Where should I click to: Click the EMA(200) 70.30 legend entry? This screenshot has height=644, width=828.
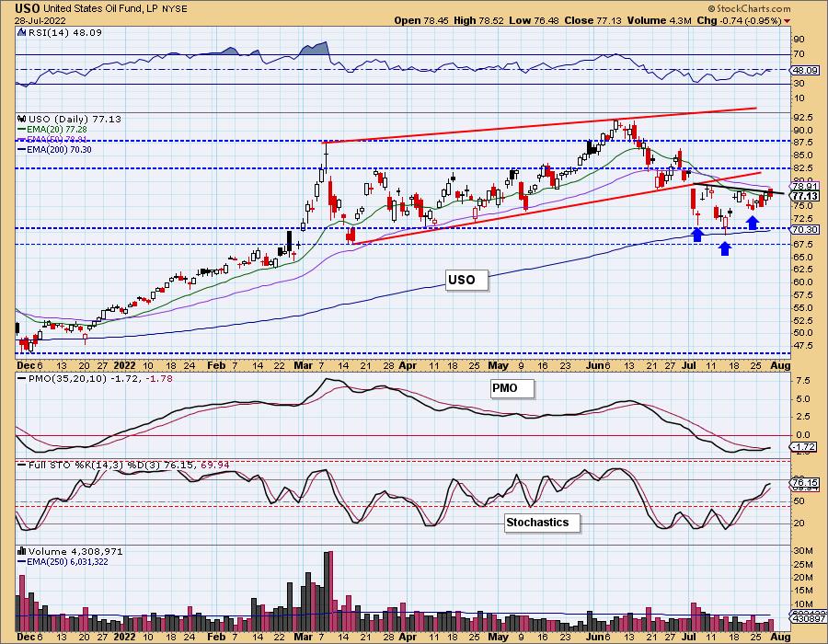(x=55, y=149)
